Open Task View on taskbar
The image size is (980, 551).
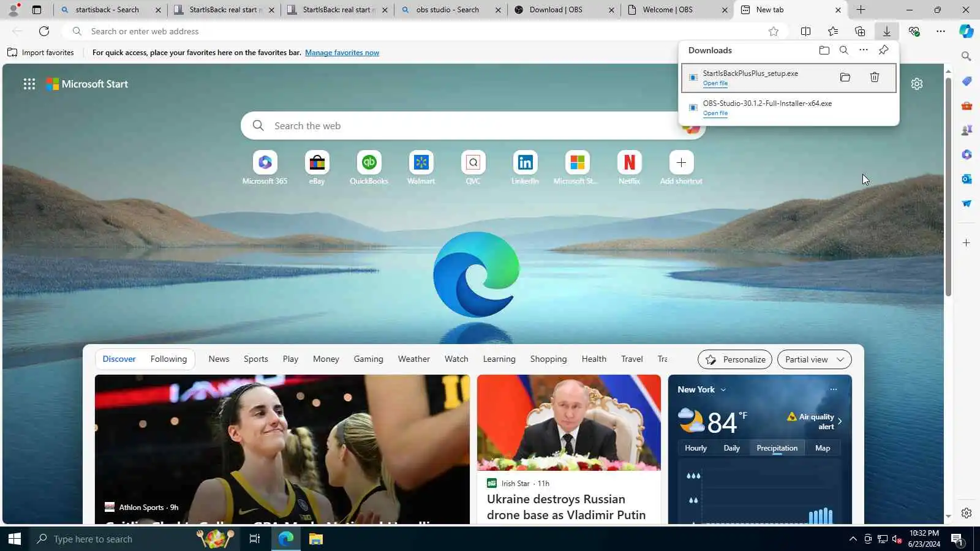255,539
